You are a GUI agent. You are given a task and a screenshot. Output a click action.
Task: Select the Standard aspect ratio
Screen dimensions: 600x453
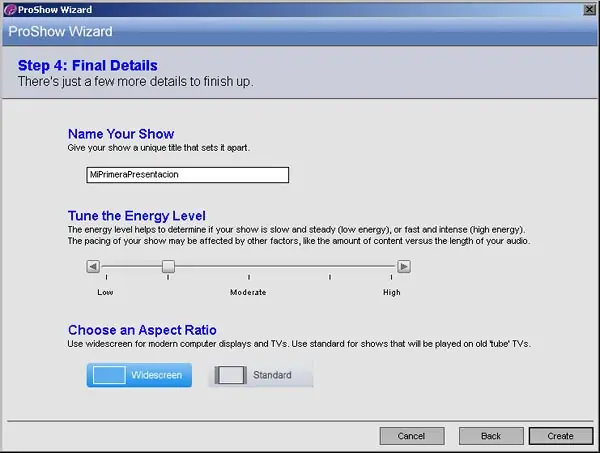tap(261, 375)
